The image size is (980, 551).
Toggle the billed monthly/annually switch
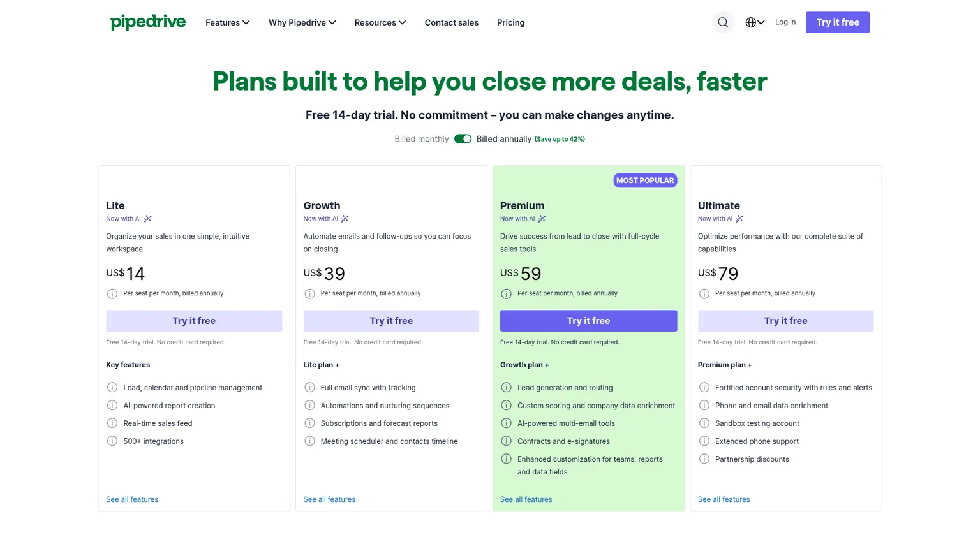click(x=463, y=139)
